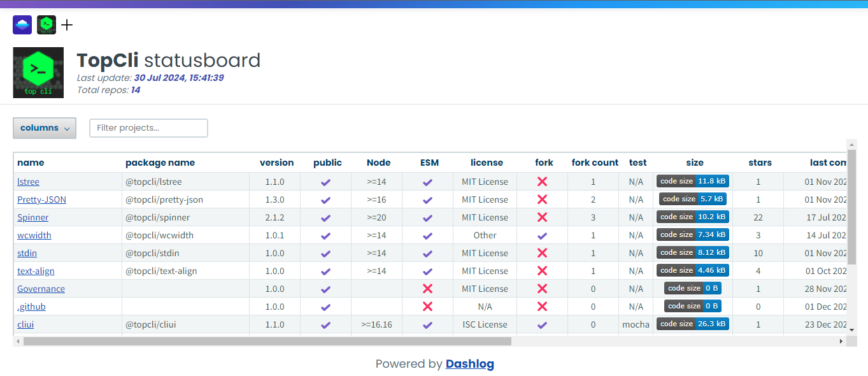
Task: Click the horizontal scrollbar thumb
Action: coord(267,341)
